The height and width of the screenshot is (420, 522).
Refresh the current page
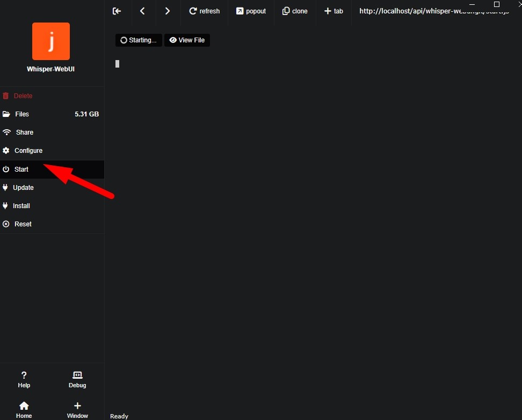pos(205,11)
